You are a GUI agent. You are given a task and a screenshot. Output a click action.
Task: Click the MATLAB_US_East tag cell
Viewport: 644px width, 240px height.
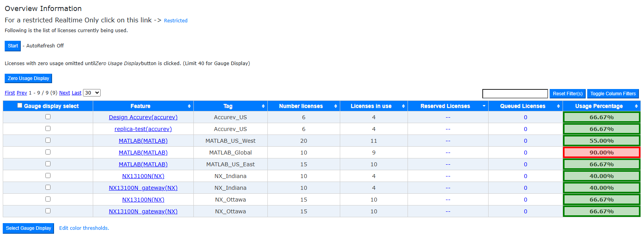click(231, 164)
